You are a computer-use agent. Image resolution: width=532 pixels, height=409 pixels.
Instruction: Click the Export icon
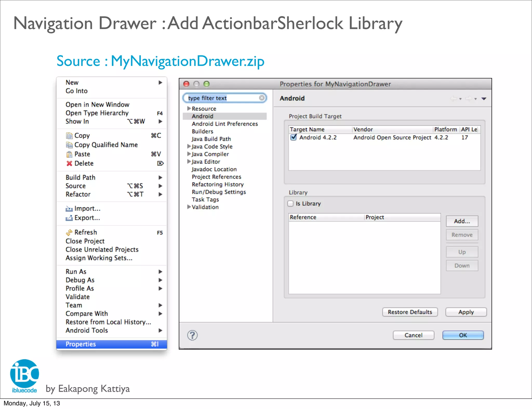point(69,218)
